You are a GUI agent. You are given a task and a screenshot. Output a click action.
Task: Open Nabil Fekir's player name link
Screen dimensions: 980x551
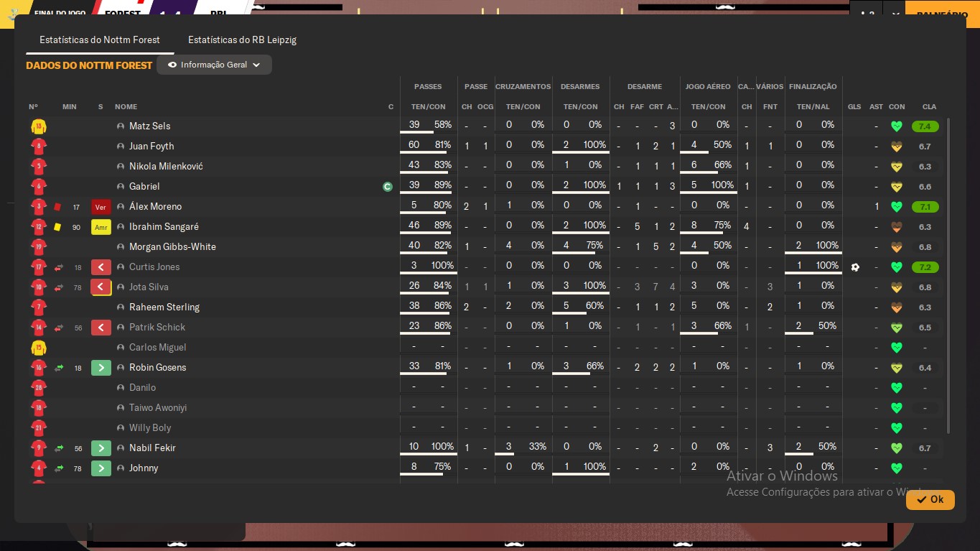click(x=152, y=448)
